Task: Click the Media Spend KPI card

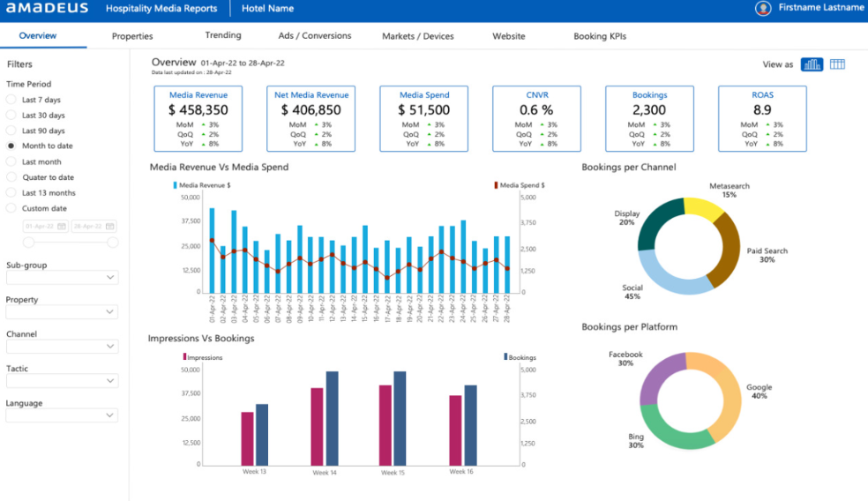Action: (424, 118)
